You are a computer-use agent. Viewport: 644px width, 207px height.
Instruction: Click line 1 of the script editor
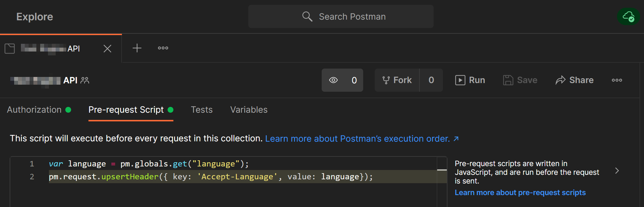[x=149, y=164]
